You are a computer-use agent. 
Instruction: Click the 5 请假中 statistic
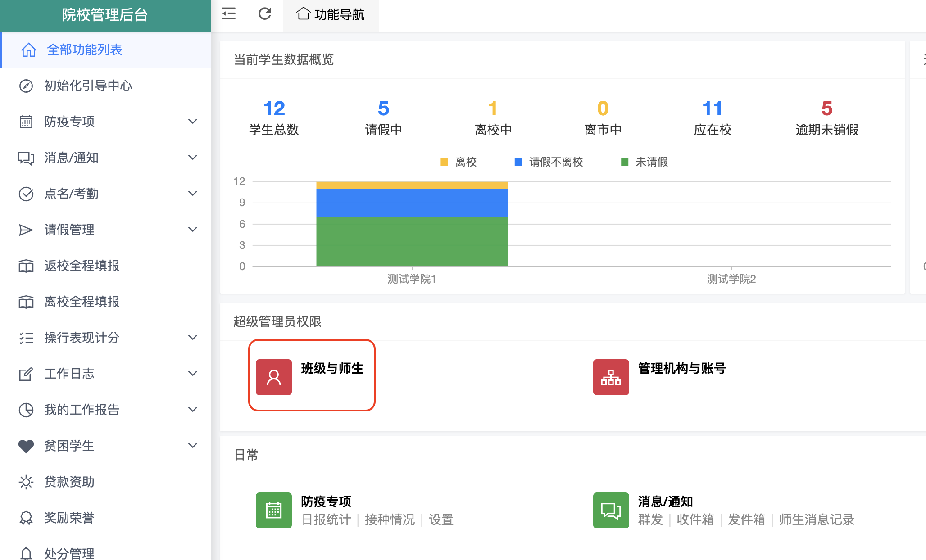point(383,118)
